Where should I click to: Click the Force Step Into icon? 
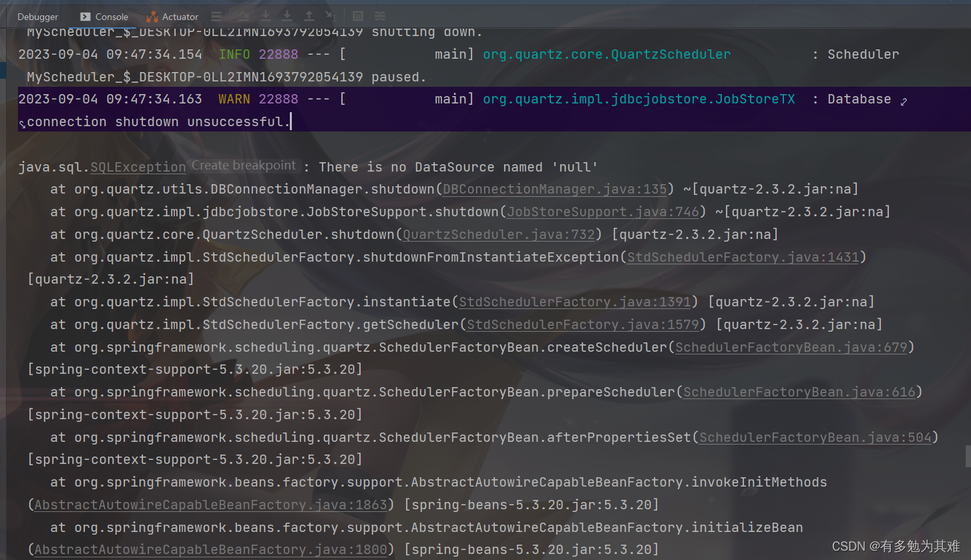pos(287,16)
